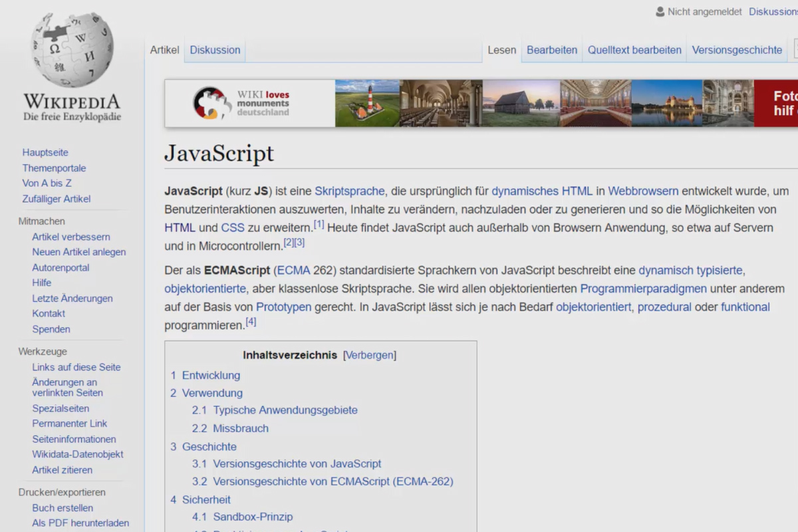Jump to section 2.2 Missbrauch

pos(230,428)
